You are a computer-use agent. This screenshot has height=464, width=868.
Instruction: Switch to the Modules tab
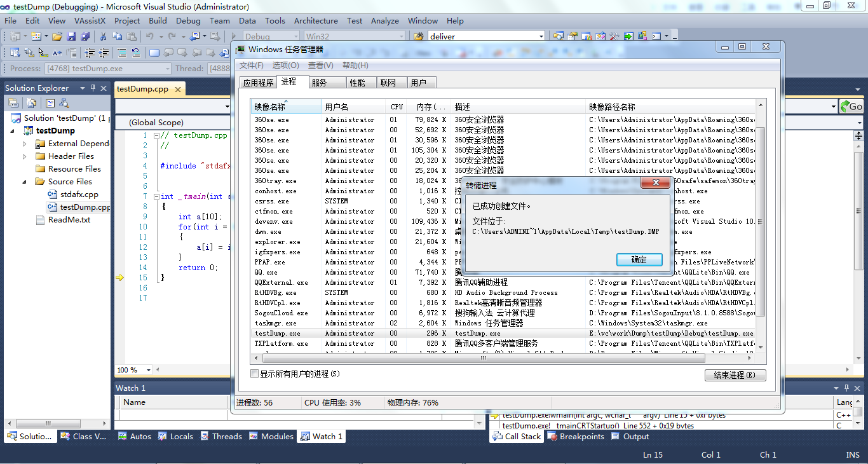(271, 437)
